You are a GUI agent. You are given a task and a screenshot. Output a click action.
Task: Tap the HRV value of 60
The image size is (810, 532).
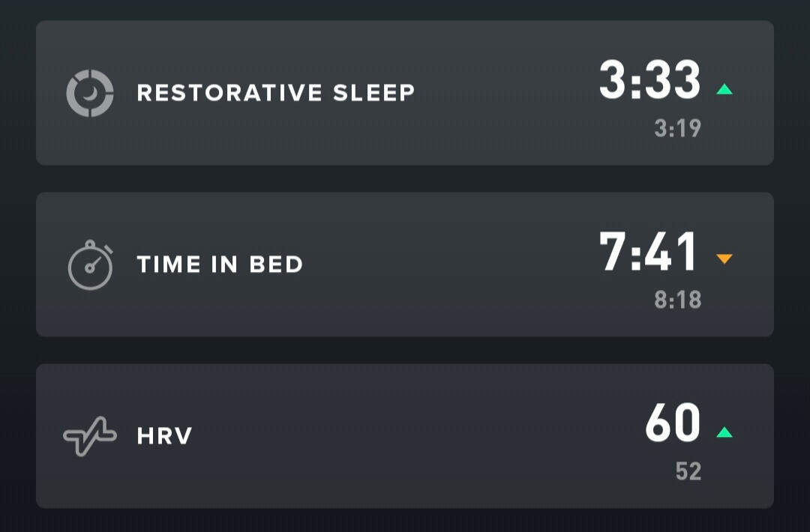coord(673,424)
